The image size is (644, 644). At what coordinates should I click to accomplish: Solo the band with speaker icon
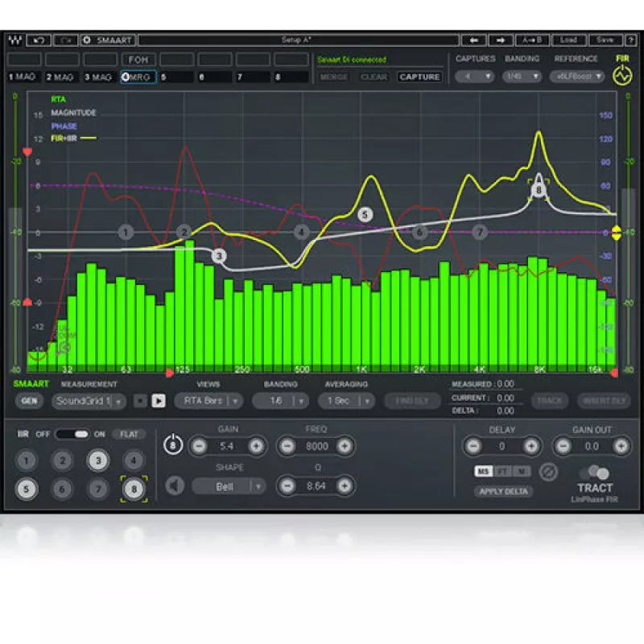[x=175, y=486]
